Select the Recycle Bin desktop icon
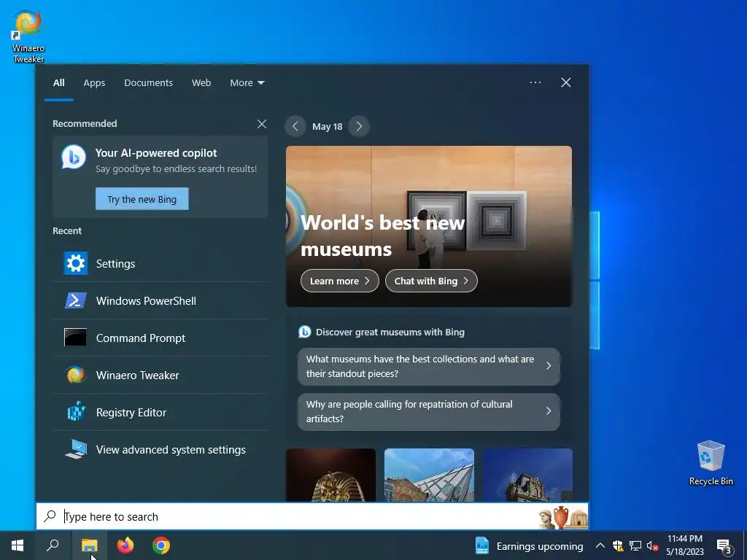 pos(711,463)
